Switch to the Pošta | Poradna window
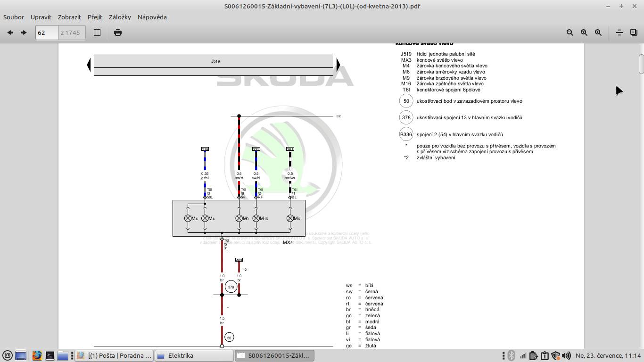Image resolution: width=644 pixels, height=362 pixels. click(114, 355)
